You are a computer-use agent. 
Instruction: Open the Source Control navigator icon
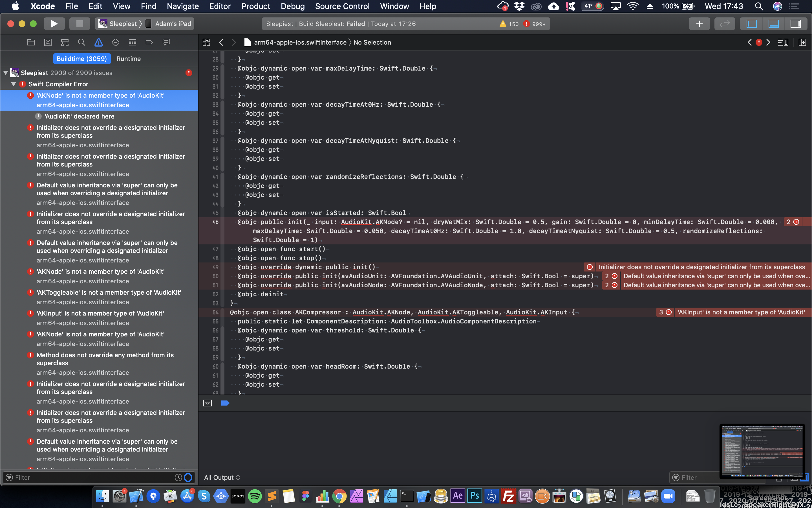click(48, 42)
